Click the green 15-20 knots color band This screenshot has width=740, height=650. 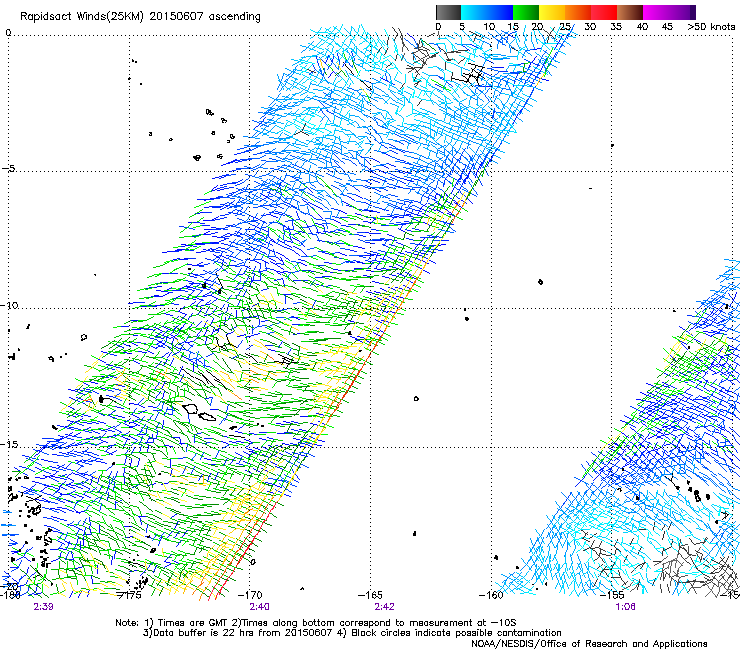point(526,12)
